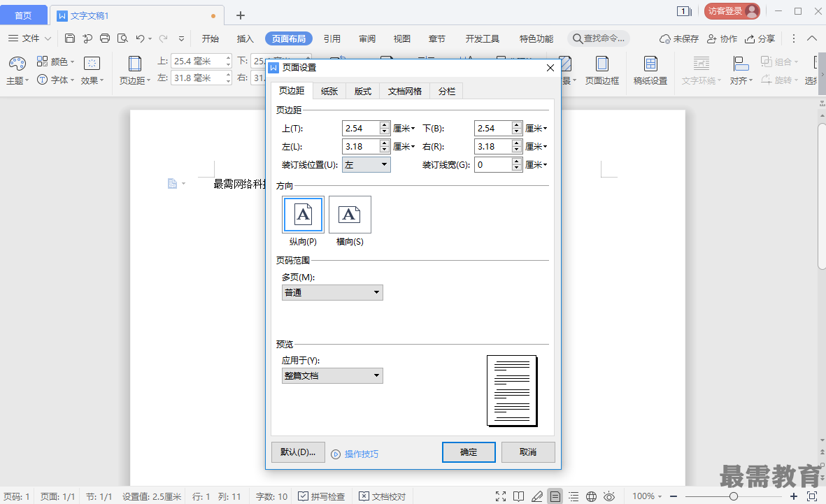This screenshot has height=504, width=826.
Task: Open the Effects (效果) icon
Action: pos(92,64)
